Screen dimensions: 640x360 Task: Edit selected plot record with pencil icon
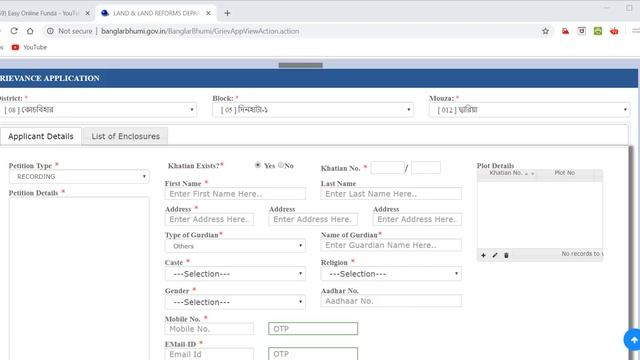495,255
